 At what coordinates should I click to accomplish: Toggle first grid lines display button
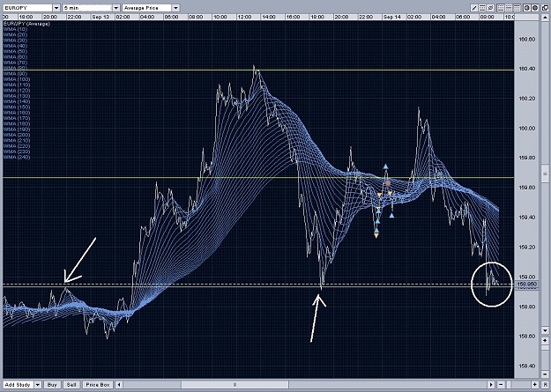pos(501,8)
